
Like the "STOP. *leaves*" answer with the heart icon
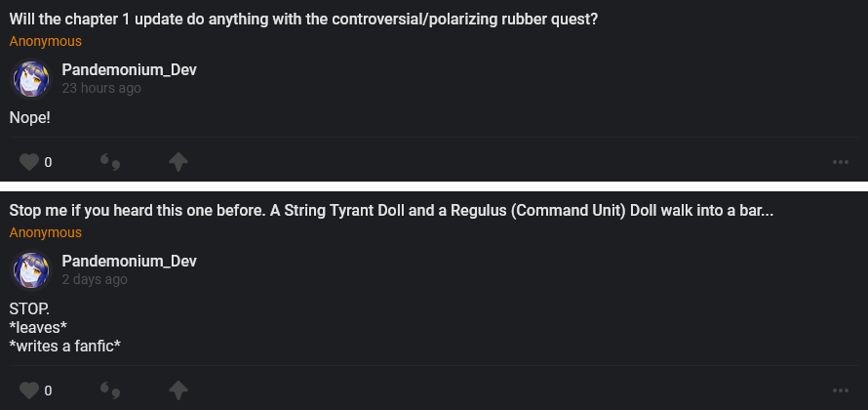coord(29,390)
